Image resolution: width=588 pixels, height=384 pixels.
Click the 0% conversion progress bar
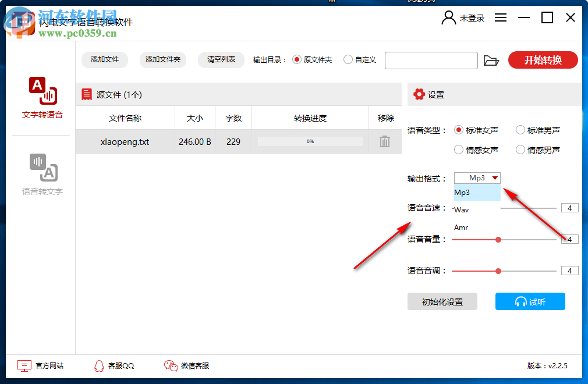click(x=310, y=141)
